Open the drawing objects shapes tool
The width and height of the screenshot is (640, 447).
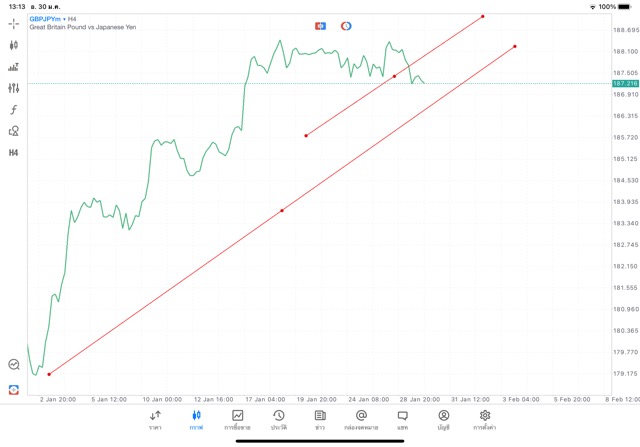13,131
